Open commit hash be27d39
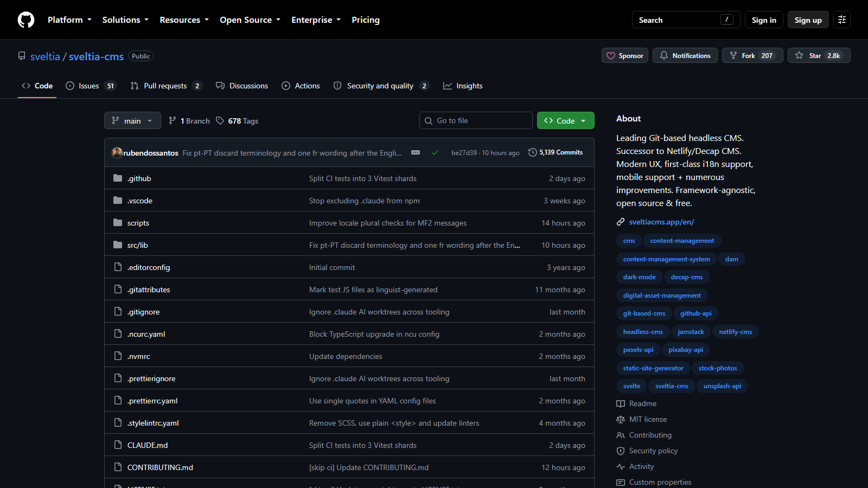This screenshot has width=868, height=488. 464,153
